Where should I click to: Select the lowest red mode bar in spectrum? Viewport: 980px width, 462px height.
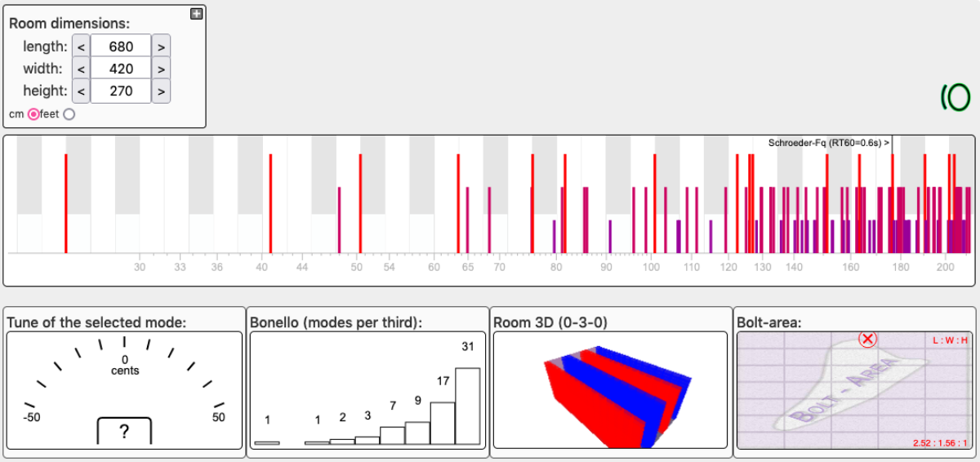(x=66, y=202)
